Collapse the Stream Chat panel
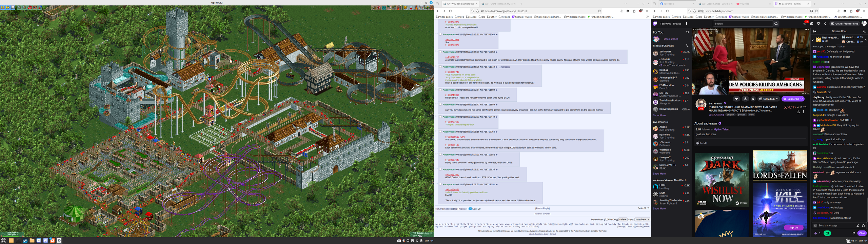Image resolution: width=868 pixels, height=244 pixels. [815, 31]
